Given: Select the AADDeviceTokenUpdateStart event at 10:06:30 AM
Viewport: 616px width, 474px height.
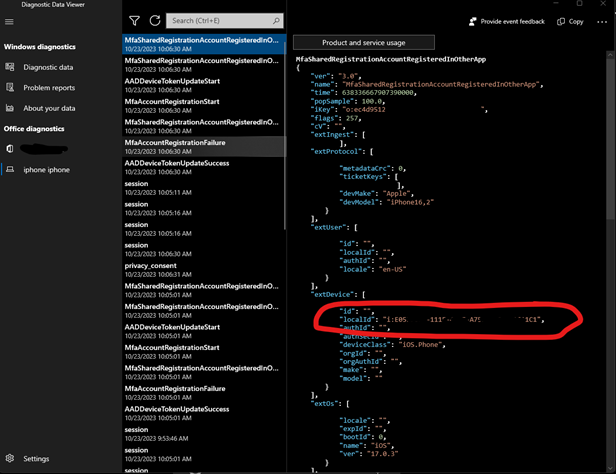Looking at the screenshot, I should pyautogui.click(x=202, y=85).
